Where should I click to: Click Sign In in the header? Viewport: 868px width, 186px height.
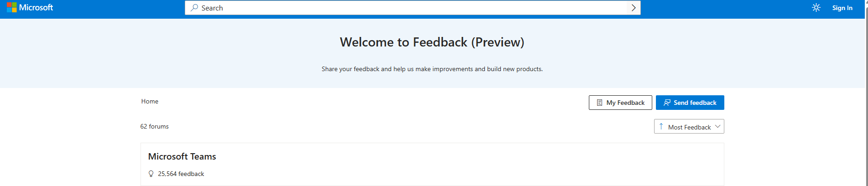842,8
